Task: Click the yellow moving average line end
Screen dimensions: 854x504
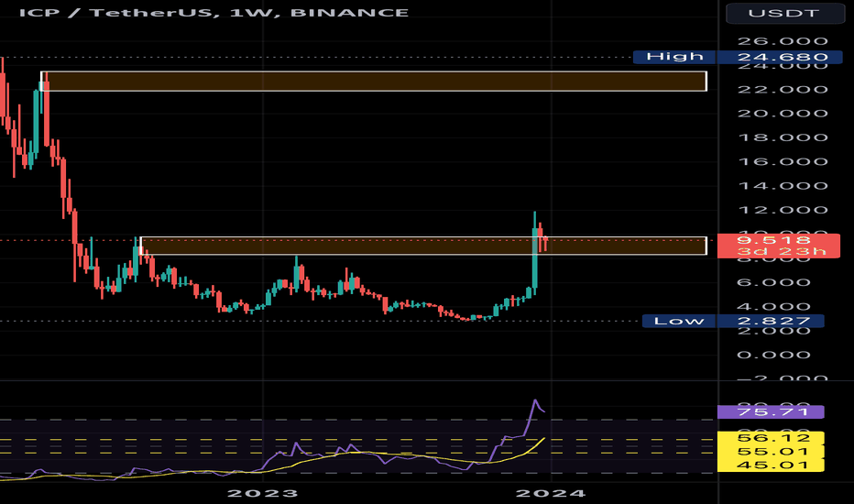Action: point(543,438)
